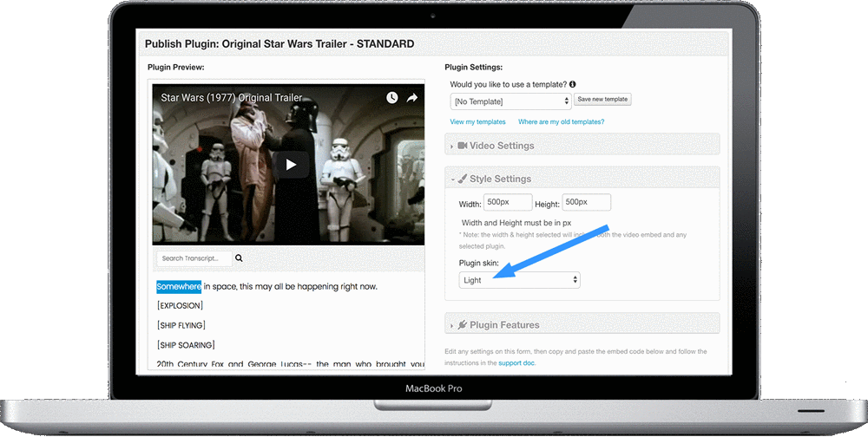The height and width of the screenshot is (437, 868).
Task: Open the support doc link
Action: pyautogui.click(x=516, y=363)
